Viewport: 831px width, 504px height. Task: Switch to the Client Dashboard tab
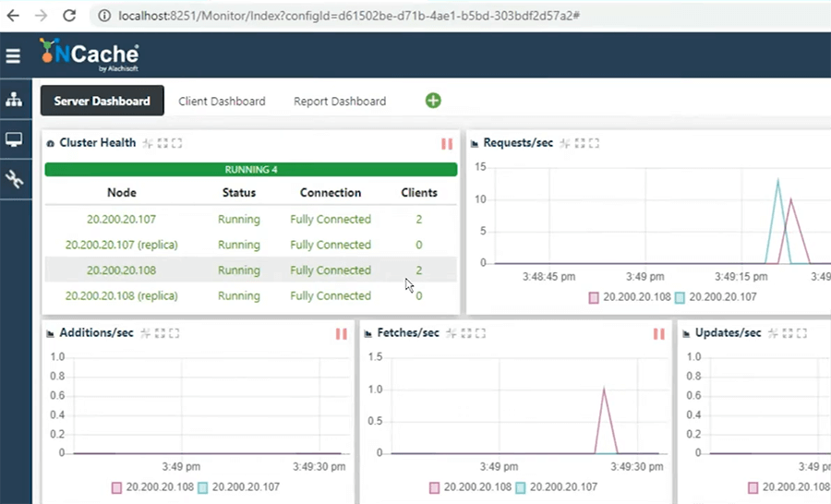(x=222, y=102)
